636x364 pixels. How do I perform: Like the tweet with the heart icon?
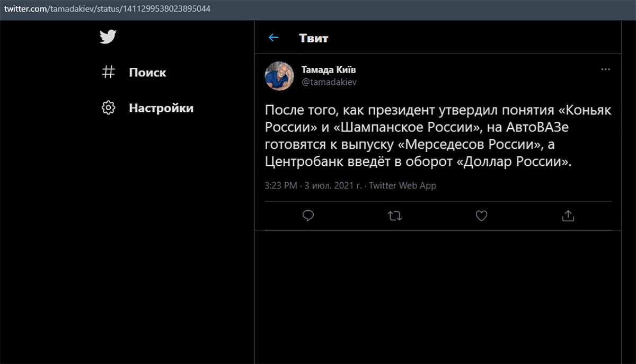click(x=481, y=216)
